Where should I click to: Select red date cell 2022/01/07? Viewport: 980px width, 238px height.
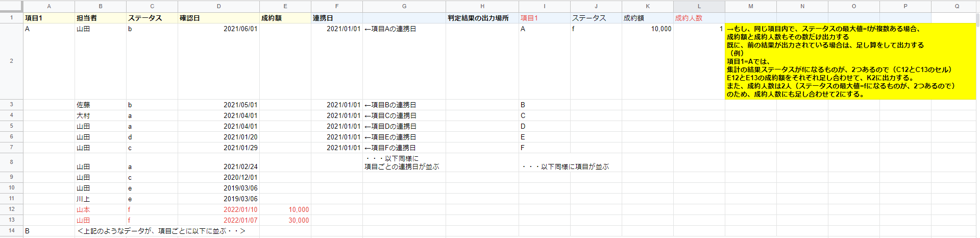[218, 220]
